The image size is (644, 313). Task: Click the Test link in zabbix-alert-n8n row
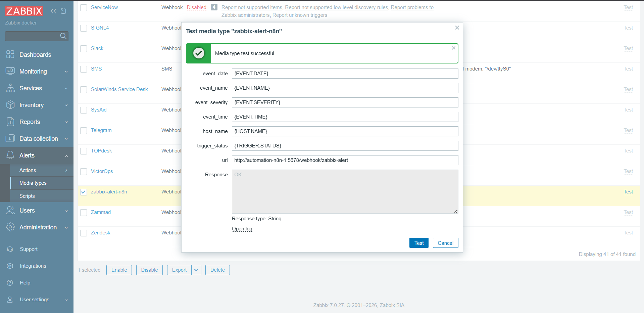(628, 192)
